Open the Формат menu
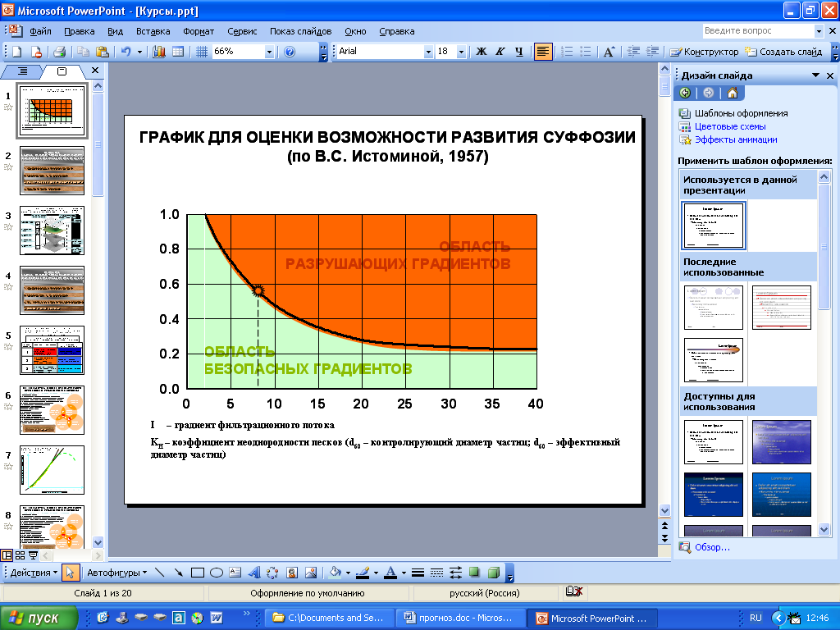The height and width of the screenshot is (630, 840). 199,31
